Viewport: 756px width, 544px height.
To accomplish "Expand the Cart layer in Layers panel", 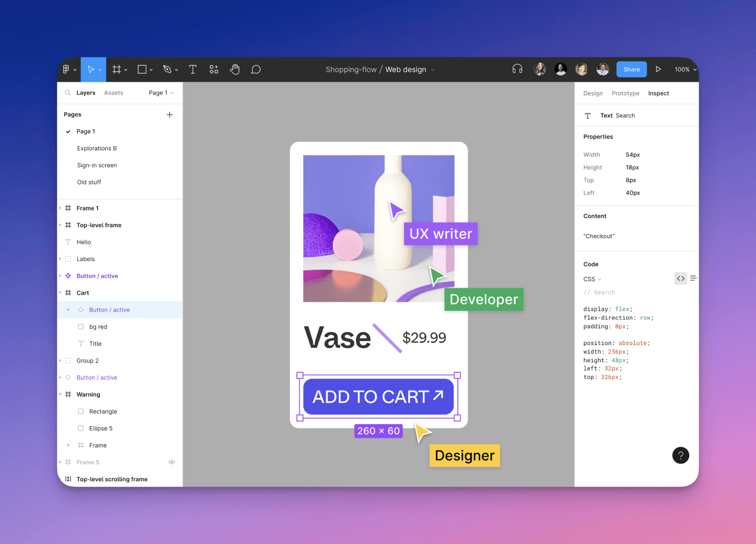I will [60, 292].
